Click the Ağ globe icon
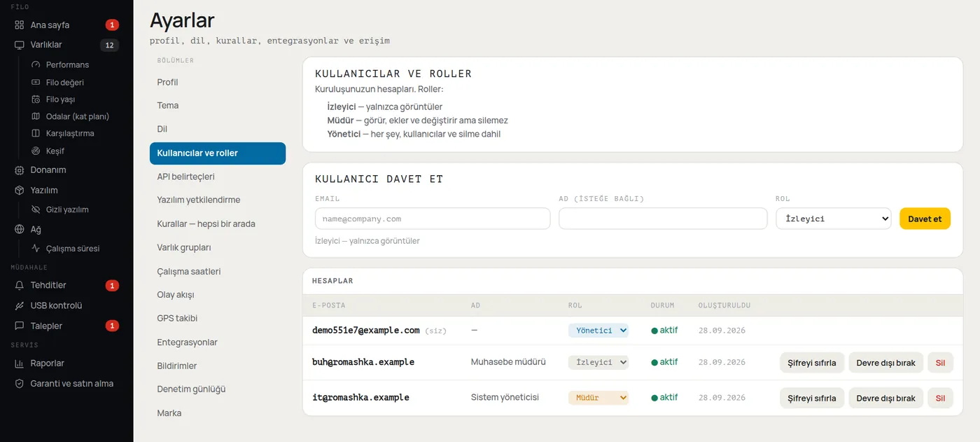 point(19,229)
